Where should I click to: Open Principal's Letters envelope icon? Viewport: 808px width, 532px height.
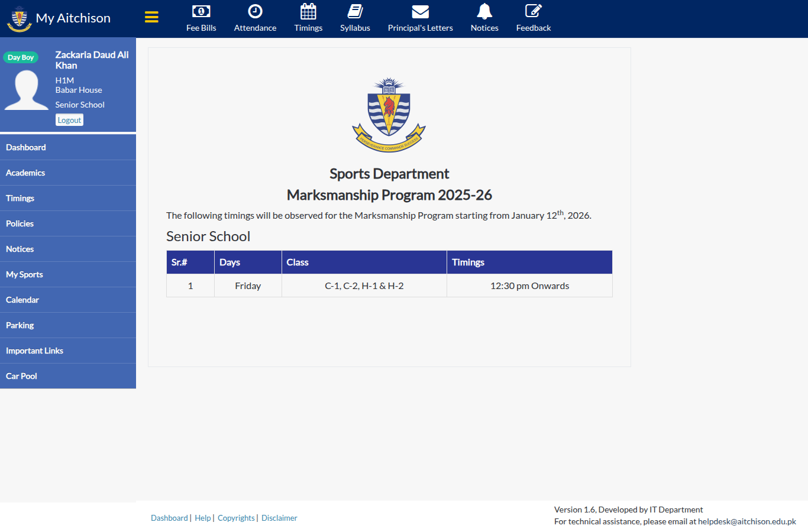[420, 11]
